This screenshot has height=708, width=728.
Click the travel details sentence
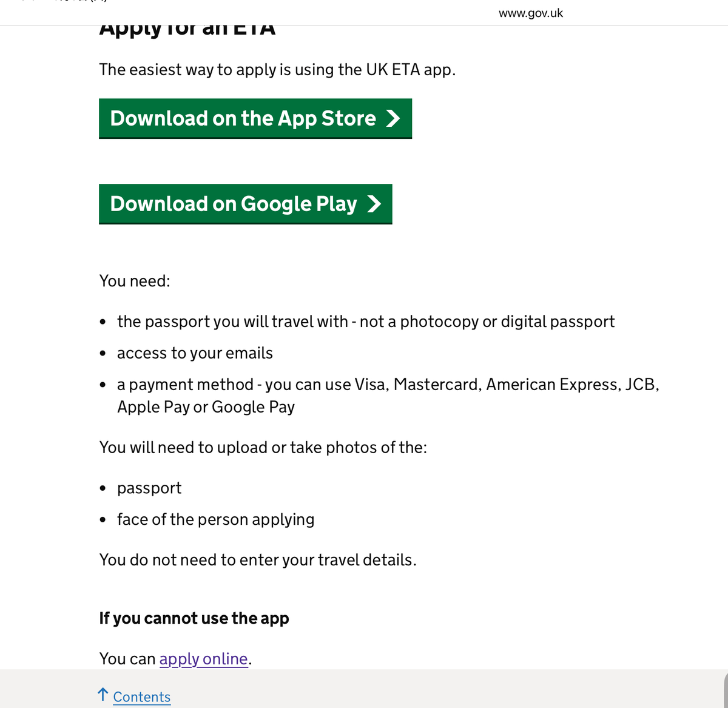(258, 560)
